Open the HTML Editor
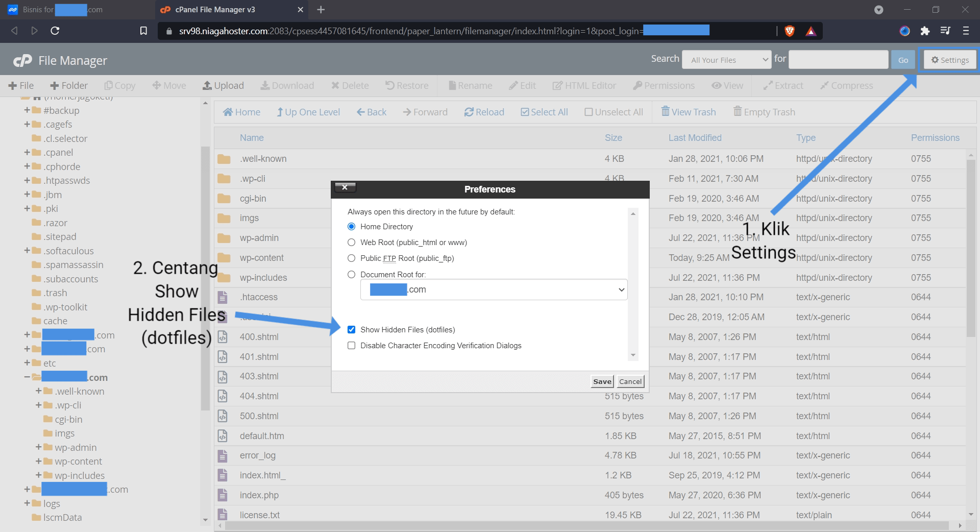The height and width of the screenshot is (532, 980). [584, 85]
